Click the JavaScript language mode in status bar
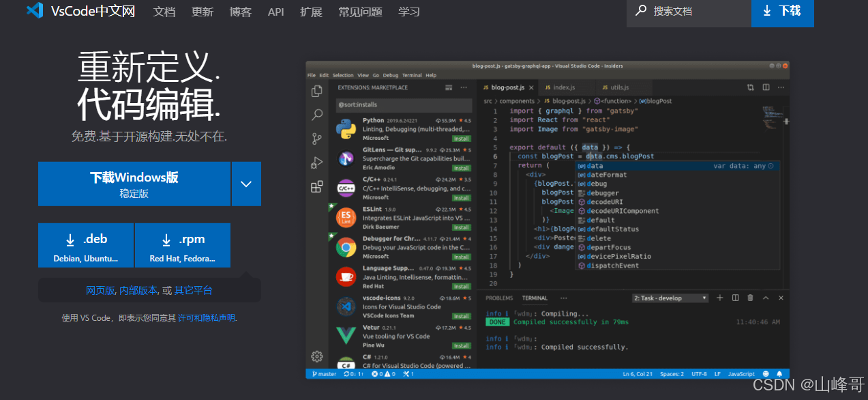Image resolution: width=868 pixels, height=400 pixels. [x=742, y=374]
